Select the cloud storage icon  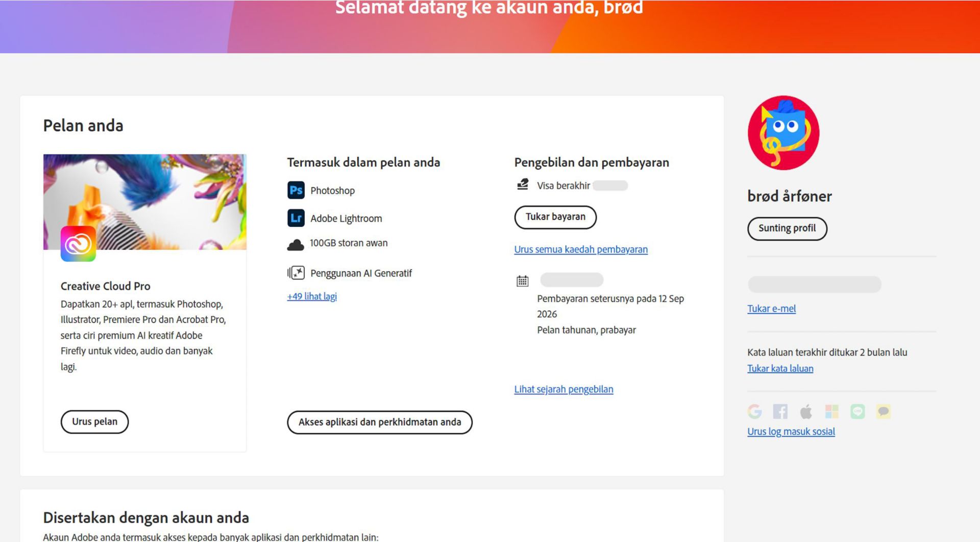[x=296, y=244]
